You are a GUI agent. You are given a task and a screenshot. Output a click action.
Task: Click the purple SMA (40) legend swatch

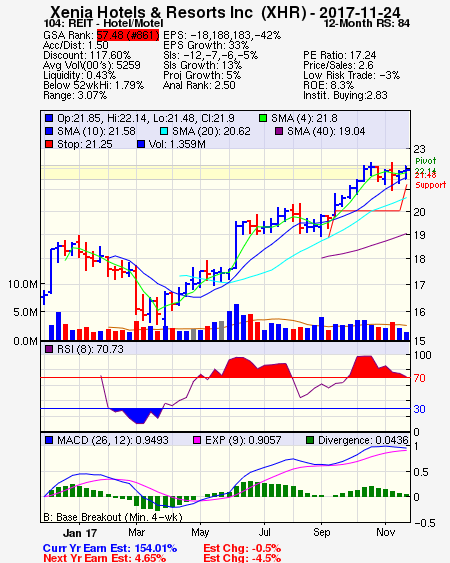[279, 131]
